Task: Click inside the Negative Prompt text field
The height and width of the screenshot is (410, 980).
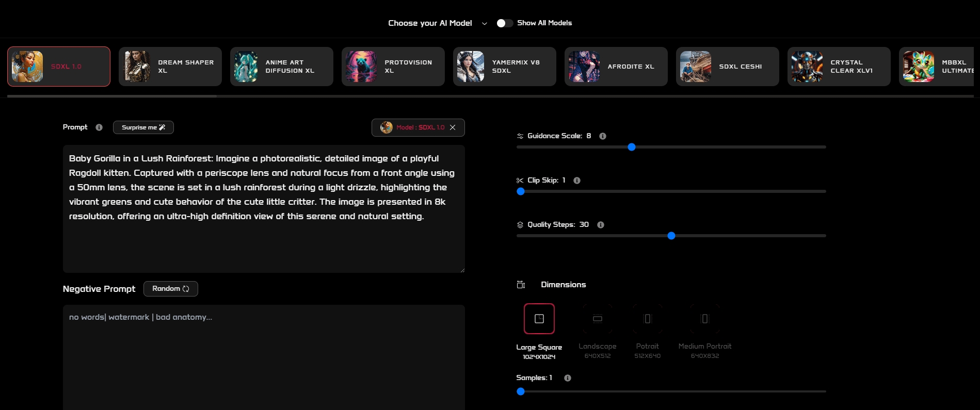Action: click(264, 356)
